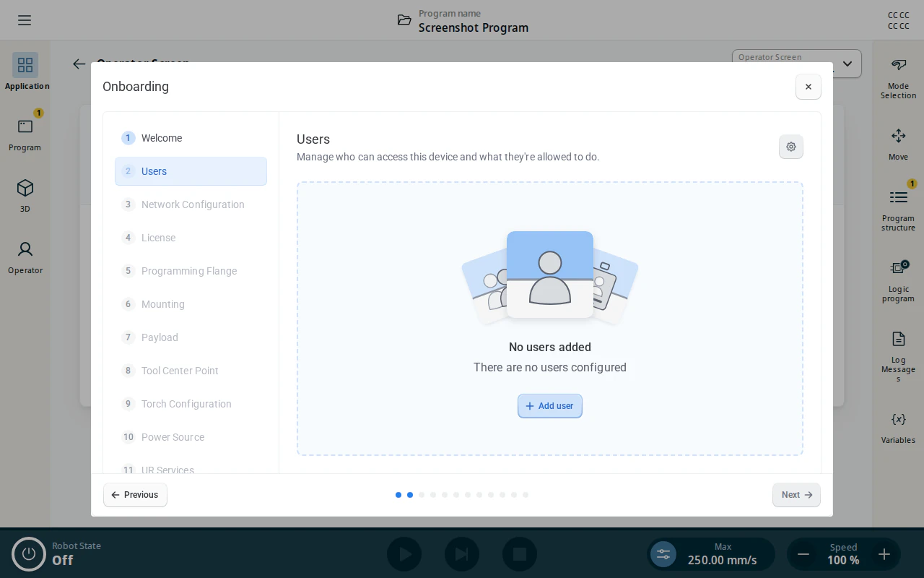Go to the Previous onboarding page
The height and width of the screenshot is (578, 924).
click(135, 495)
